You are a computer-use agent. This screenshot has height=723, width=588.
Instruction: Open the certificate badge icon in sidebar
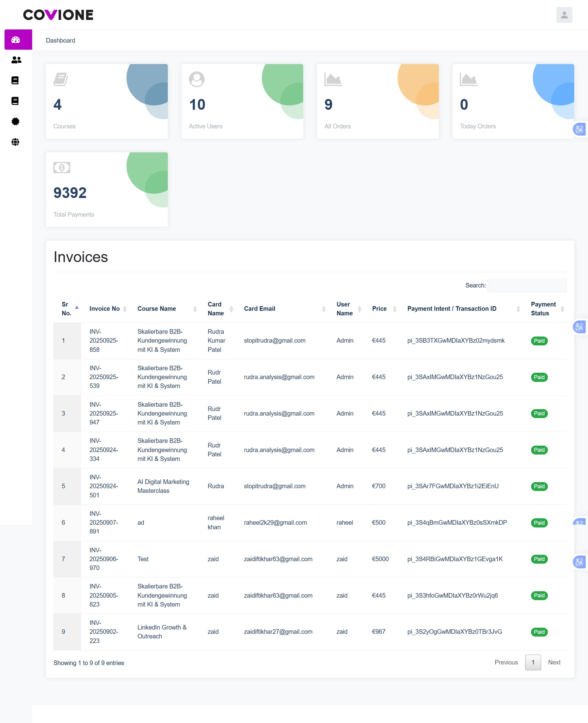coord(15,121)
